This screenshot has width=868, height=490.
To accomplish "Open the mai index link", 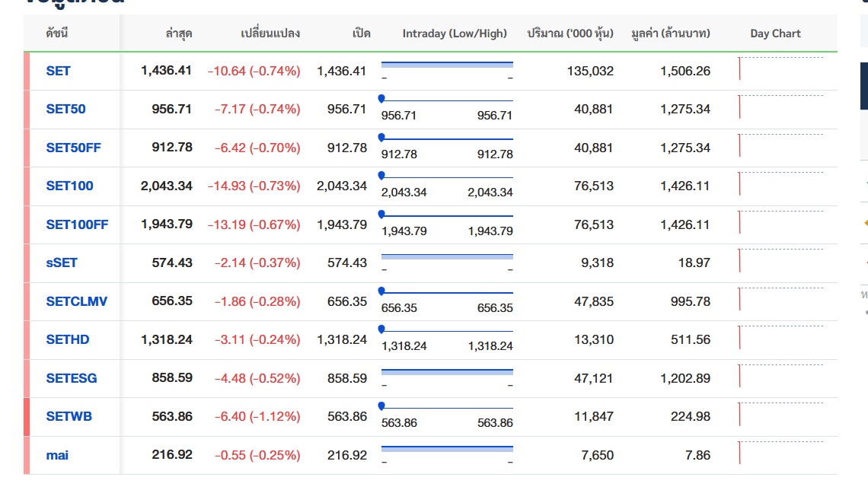I will [57, 455].
